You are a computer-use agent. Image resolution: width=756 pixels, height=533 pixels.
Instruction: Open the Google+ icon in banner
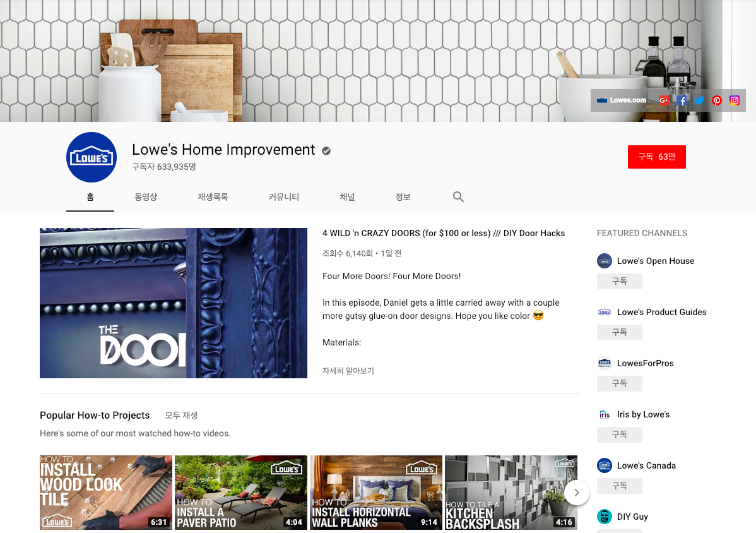663,100
